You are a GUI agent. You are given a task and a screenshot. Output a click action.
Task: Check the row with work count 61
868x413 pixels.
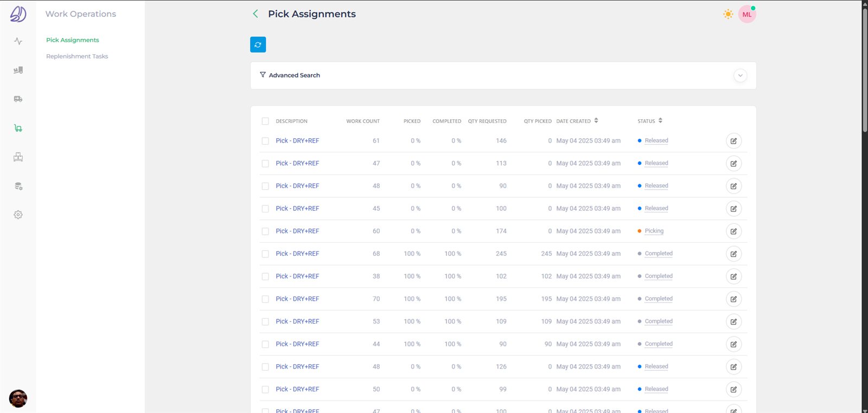(265, 141)
